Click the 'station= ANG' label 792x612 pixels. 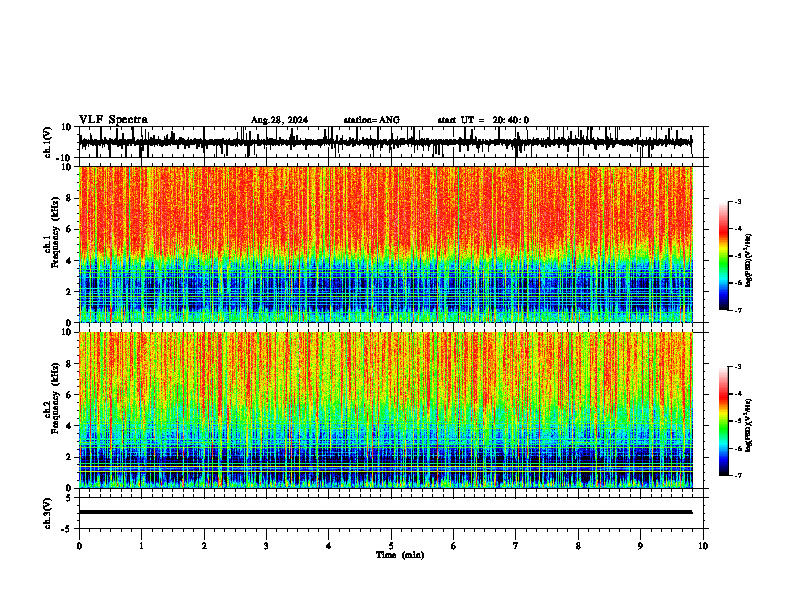372,120
